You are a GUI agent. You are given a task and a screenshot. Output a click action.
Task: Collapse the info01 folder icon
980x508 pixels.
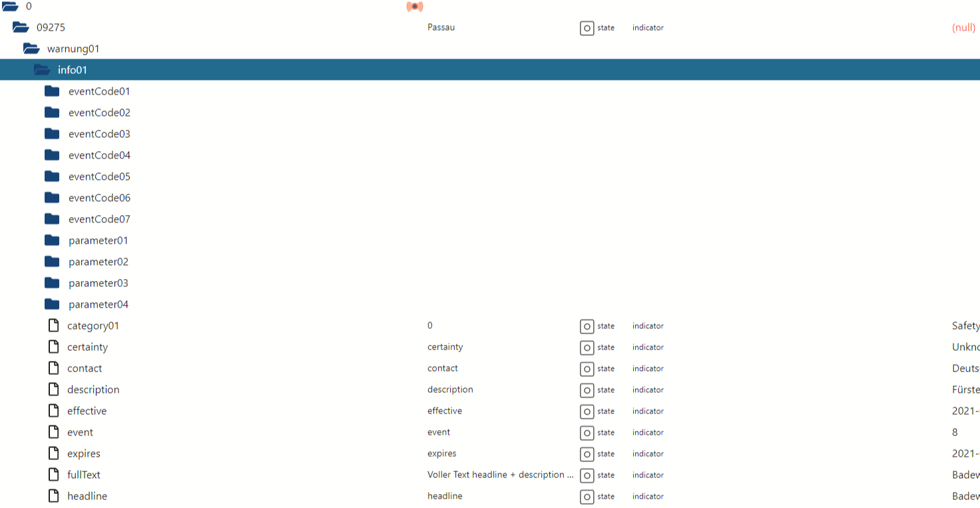point(42,70)
